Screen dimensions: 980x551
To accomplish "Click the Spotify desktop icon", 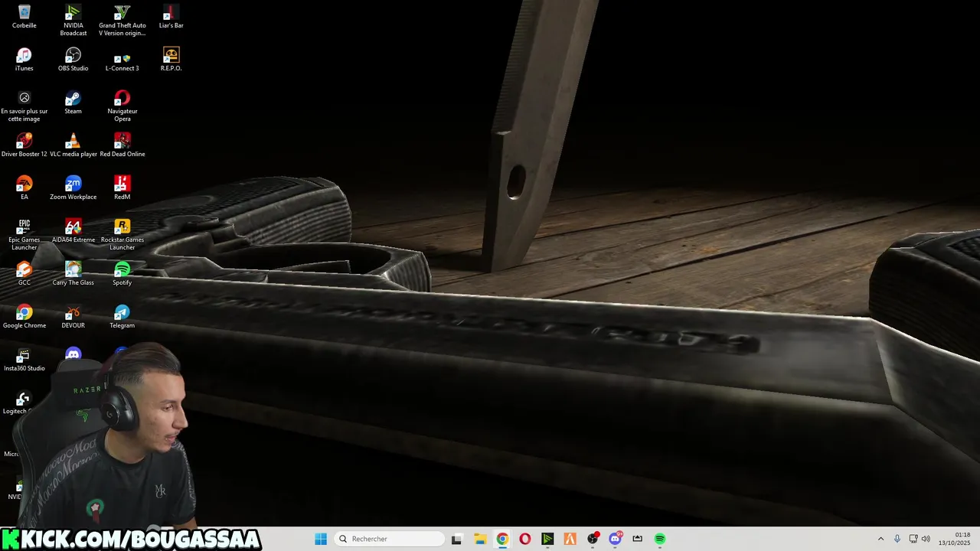I will tap(122, 273).
